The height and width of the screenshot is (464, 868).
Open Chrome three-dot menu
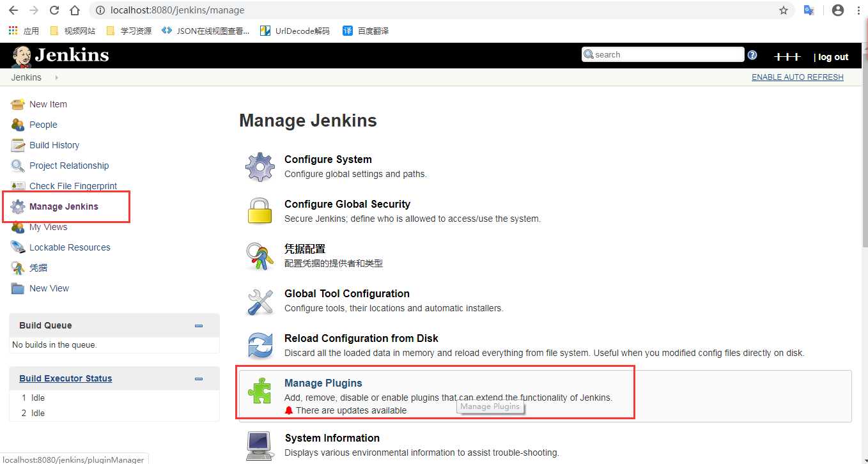coord(858,10)
